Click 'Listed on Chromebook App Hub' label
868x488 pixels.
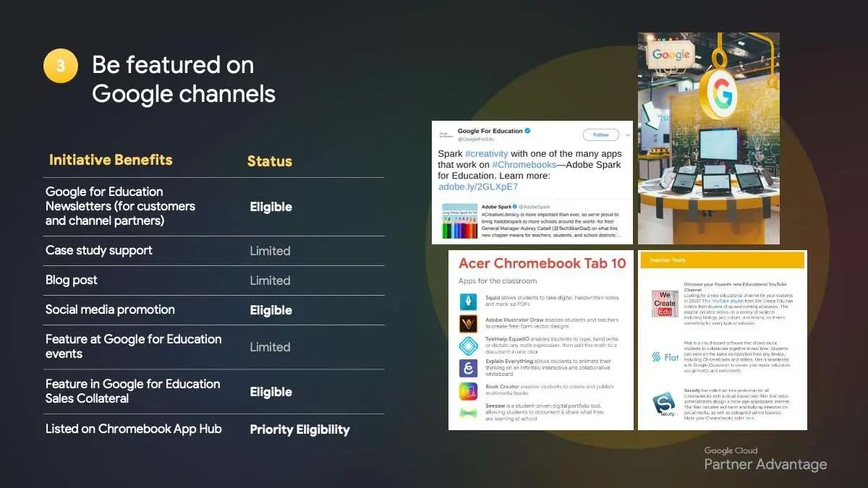pyautogui.click(x=134, y=429)
